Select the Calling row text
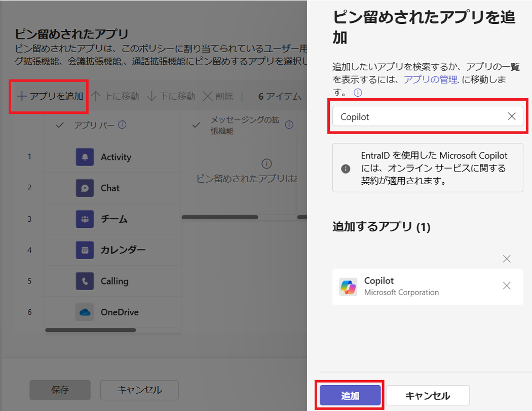The image size is (532, 411). point(115,281)
